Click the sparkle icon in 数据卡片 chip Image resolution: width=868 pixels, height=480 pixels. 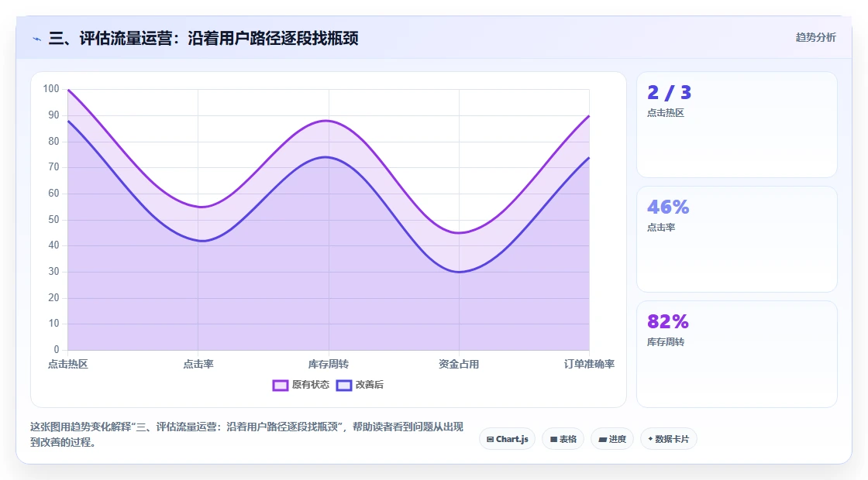click(x=650, y=438)
